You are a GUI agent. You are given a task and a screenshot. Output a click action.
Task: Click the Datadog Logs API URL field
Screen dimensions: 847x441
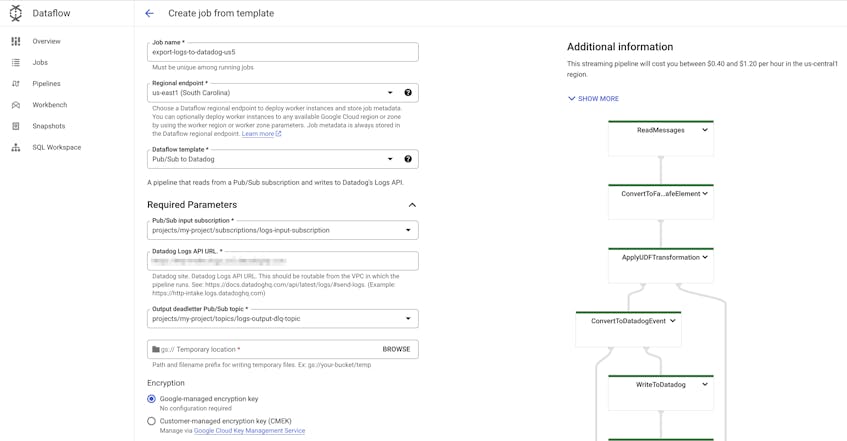click(x=283, y=261)
